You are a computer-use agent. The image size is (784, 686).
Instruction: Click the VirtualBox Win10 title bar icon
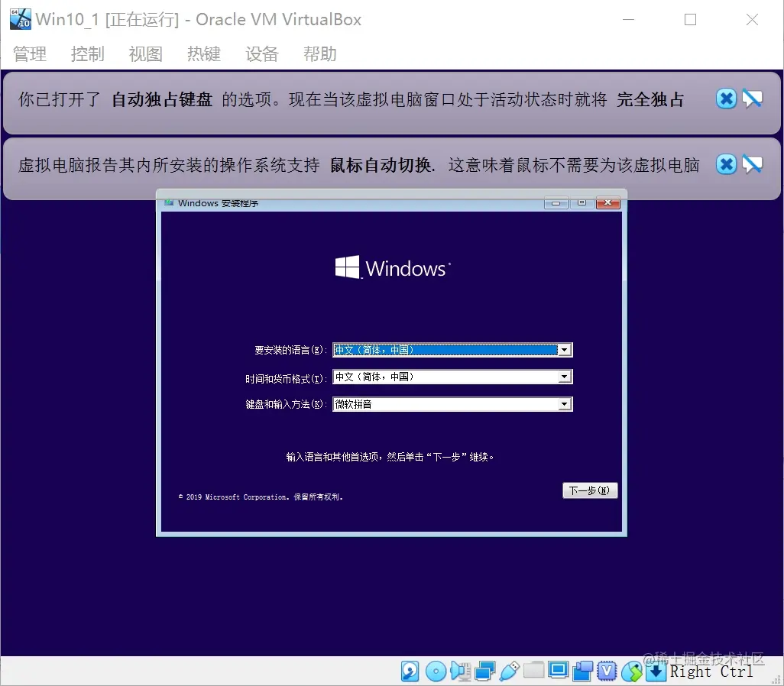(21, 19)
